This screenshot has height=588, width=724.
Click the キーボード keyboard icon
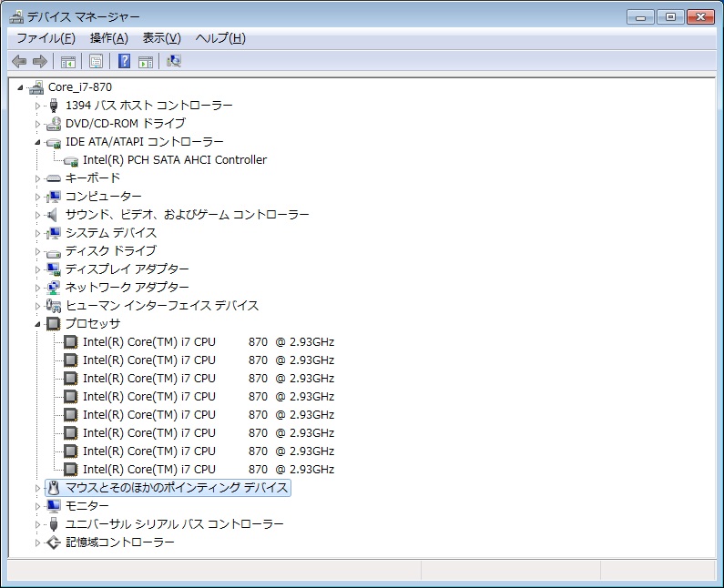(x=54, y=178)
